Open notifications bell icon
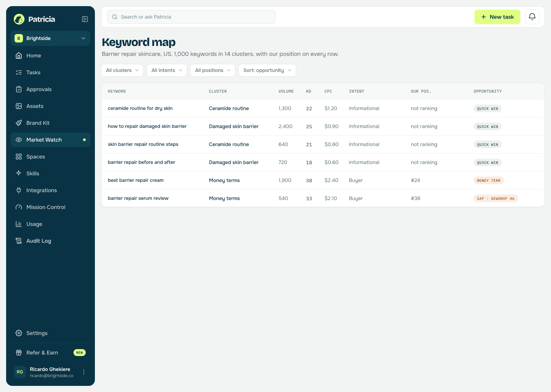 click(x=532, y=17)
